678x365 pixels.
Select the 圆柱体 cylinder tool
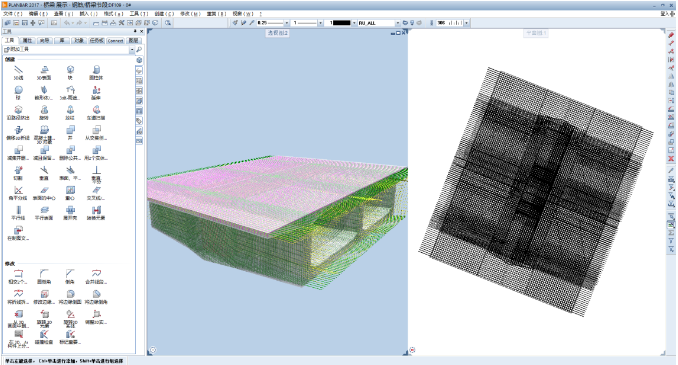click(96, 72)
